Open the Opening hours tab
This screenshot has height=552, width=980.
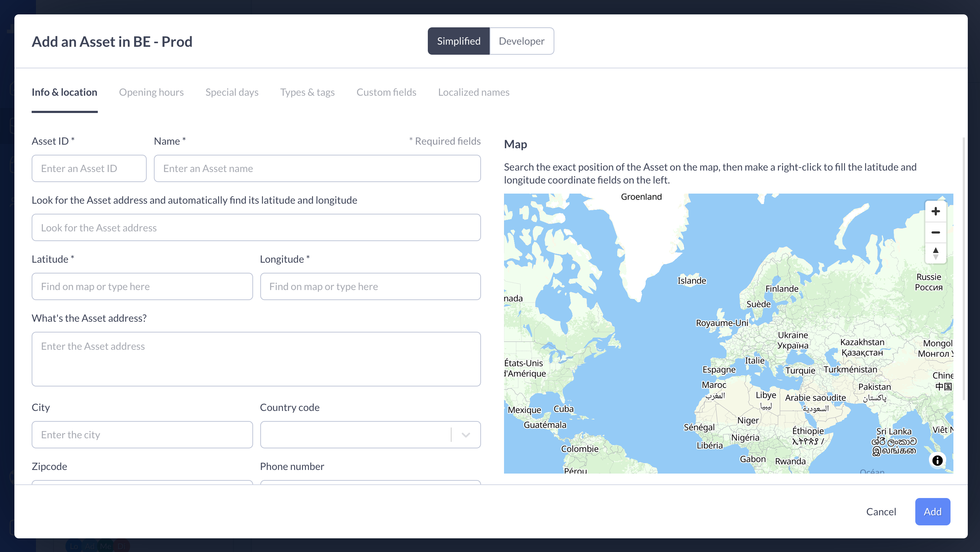(151, 92)
